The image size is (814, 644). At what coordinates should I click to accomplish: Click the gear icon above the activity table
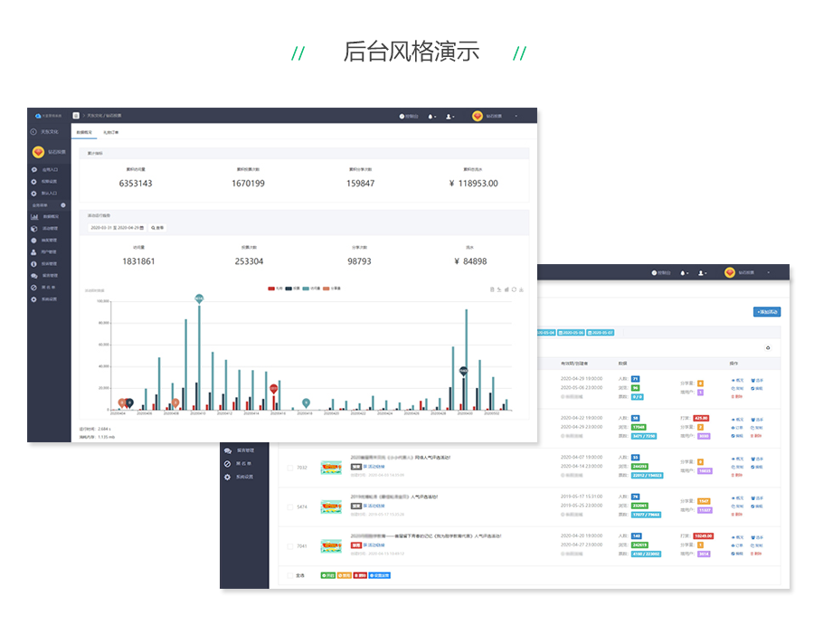(767, 347)
